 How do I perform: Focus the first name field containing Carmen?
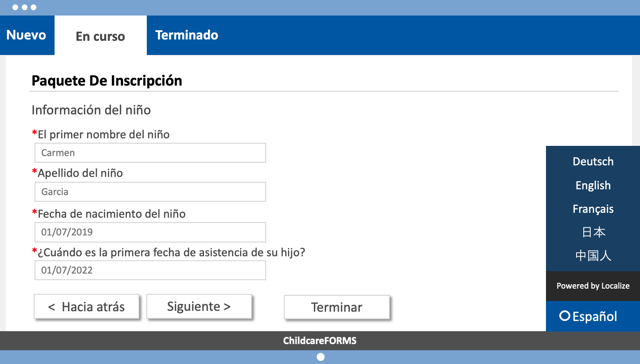coord(150,153)
